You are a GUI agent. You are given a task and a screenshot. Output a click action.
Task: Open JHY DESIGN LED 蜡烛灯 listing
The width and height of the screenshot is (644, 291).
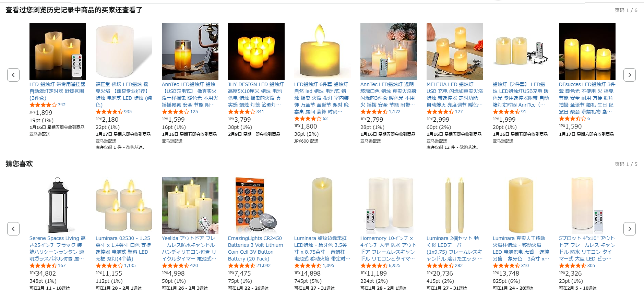click(x=256, y=95)
